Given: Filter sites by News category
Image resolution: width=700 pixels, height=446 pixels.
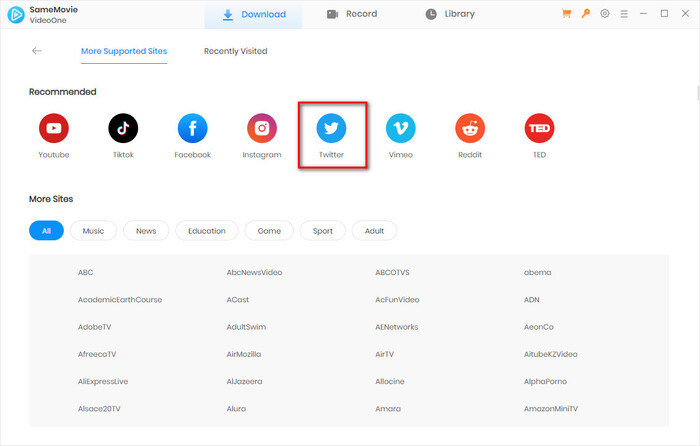Looking at the screenshot, I should [146, 230].
